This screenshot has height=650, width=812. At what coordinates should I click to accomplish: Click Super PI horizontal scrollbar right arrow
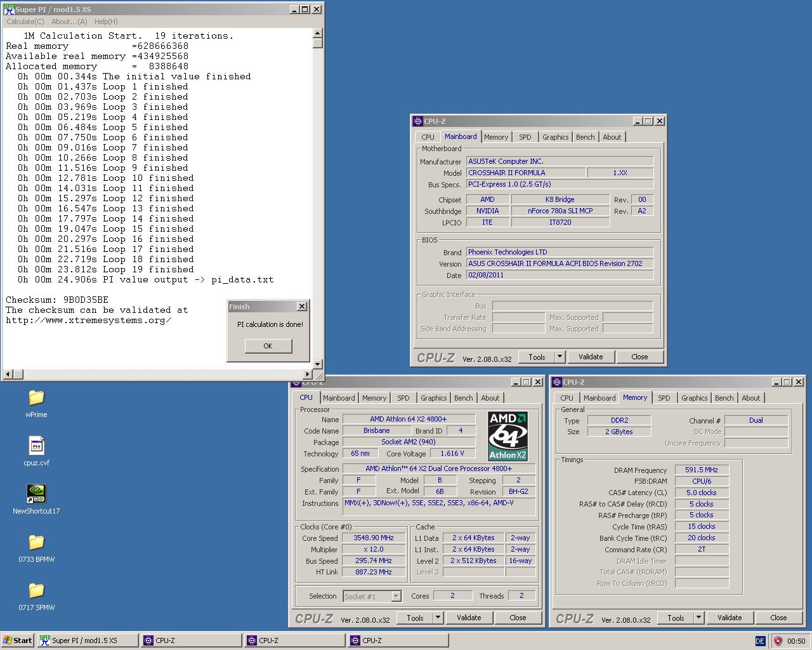[x=308, y=375]
